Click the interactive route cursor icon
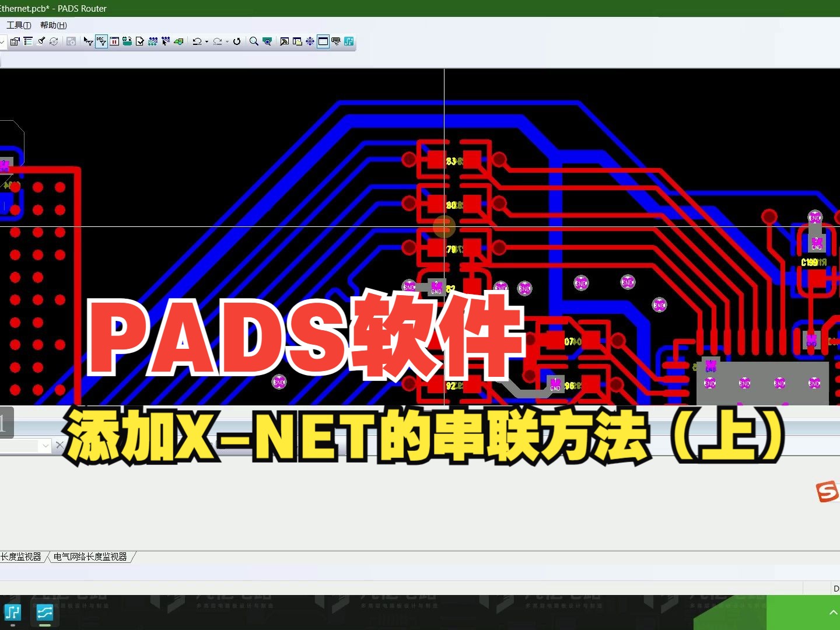The width and height of the screenshot is (840, 630). tap(166, 41)
